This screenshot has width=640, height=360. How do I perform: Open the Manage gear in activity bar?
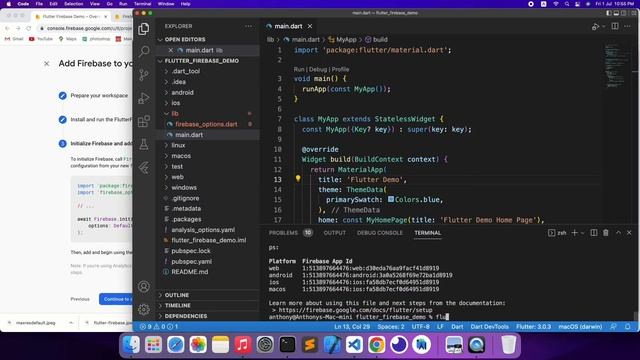coord(144,309)
